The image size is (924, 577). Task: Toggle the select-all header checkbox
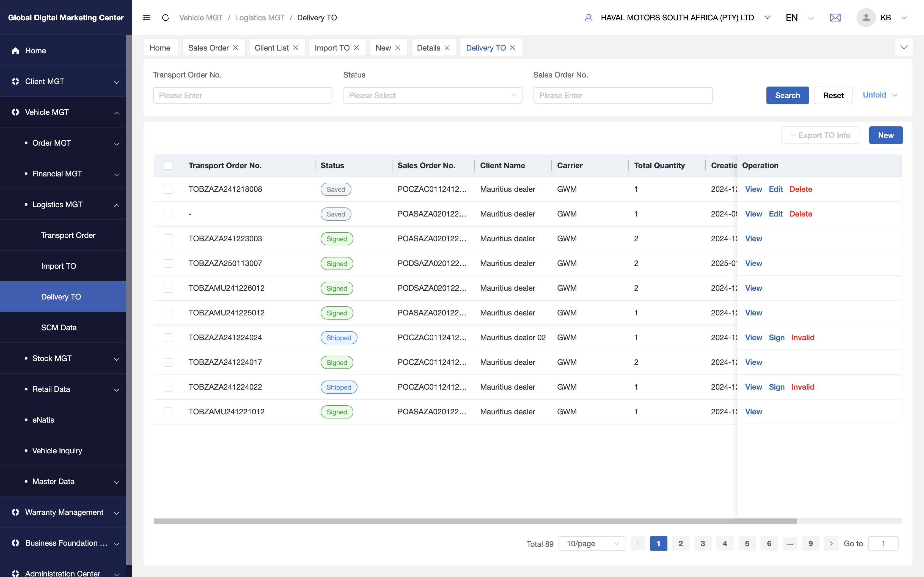tap(168, 165)
